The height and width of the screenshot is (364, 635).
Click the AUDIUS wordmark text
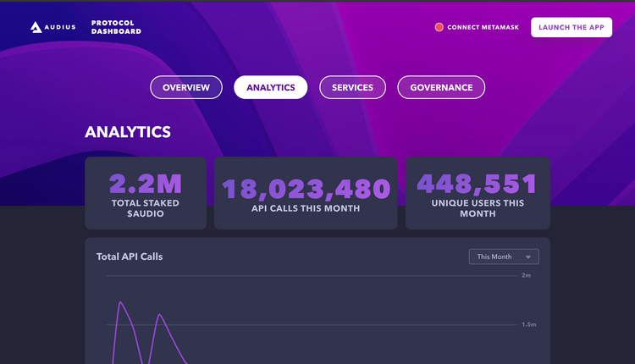[x=60, y=27]
